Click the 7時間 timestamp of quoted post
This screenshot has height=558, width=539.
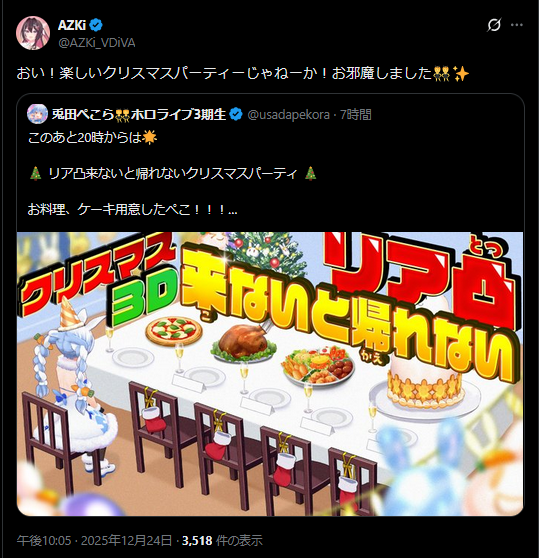356,115
